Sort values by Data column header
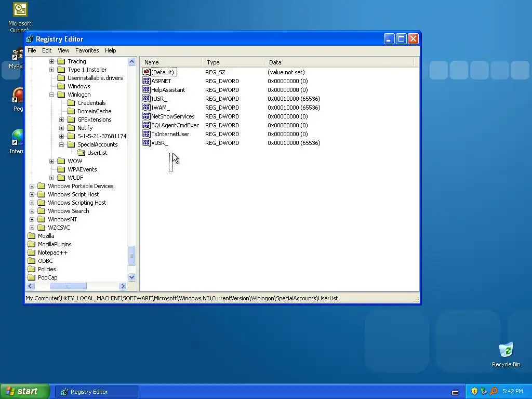 pos(339,62)
